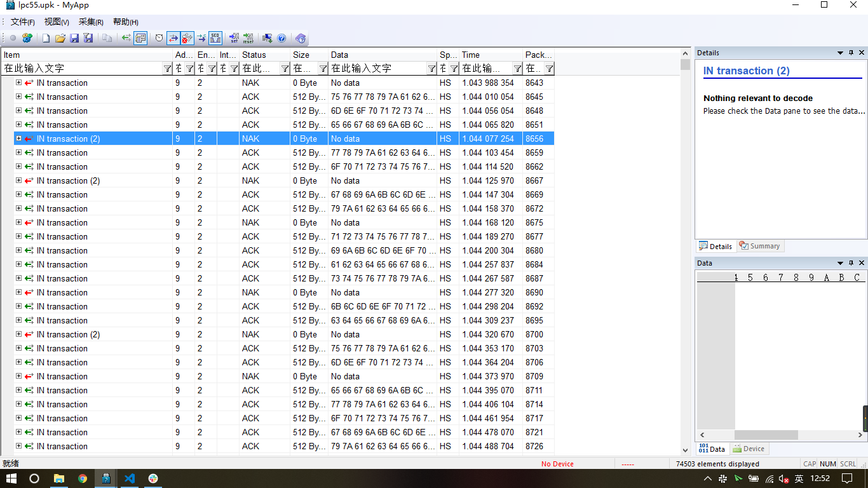The height and width of the screenshot is (488, 868).
Task: Click the alarm clock icon in toolbar
Action: pyautogui.click(x=159, y=38)
